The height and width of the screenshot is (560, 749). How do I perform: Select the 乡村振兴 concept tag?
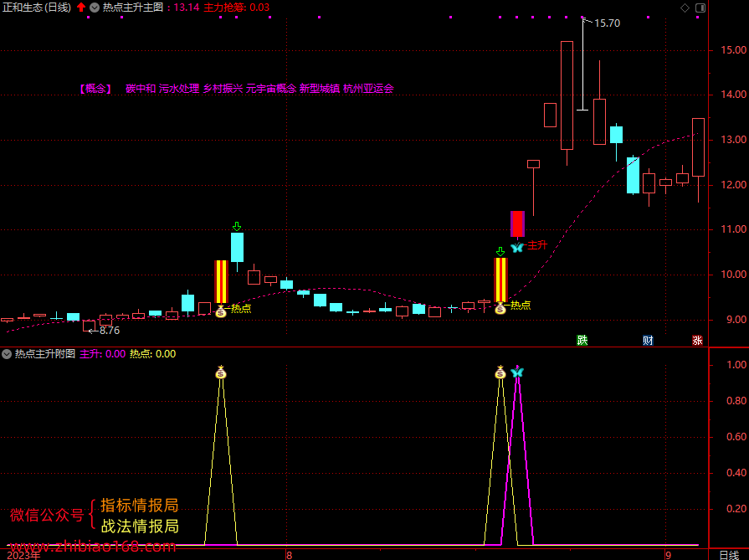[223, 89]
